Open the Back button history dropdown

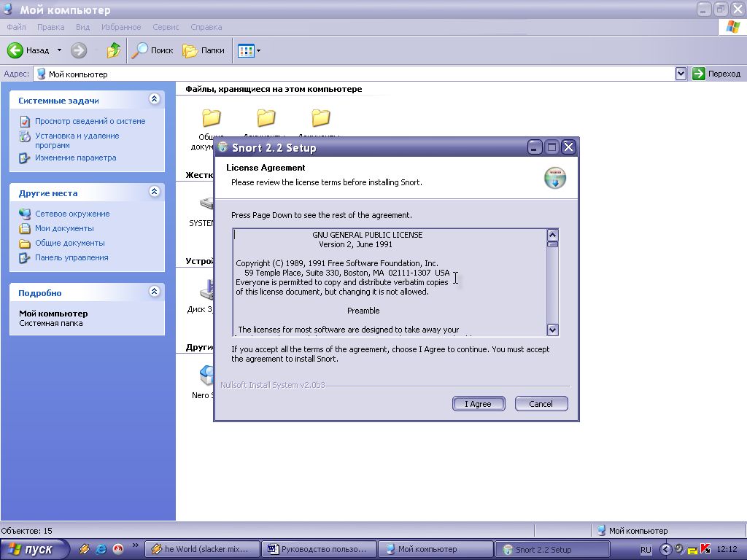pyautogui.click(x=59, y=50)
